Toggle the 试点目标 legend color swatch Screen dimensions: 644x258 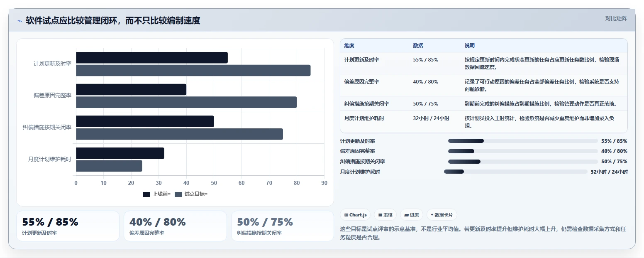[x=178, y=194]
